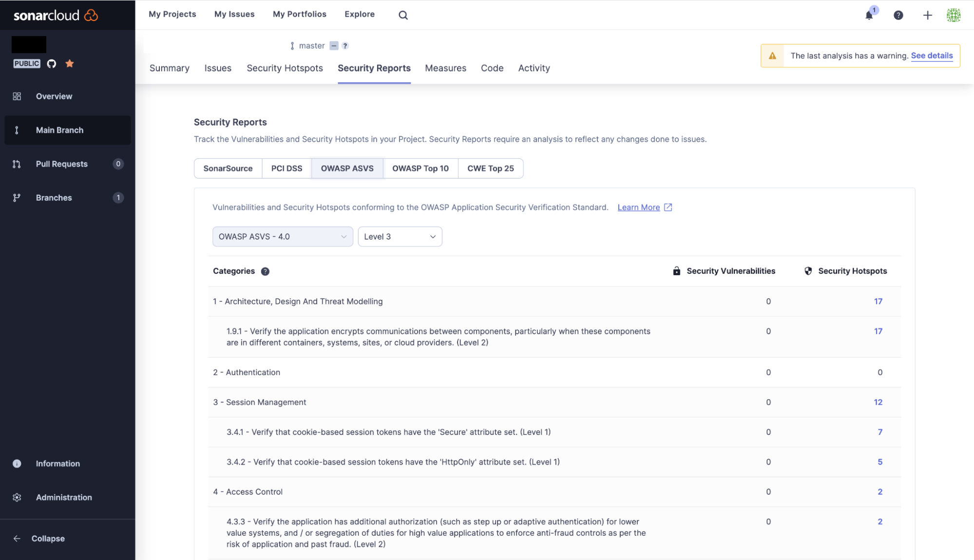Image resolution: width=974 pixels, height=560 pixels.
Task: Open Pull Requests in sidebar
Action: pos(61,164)
